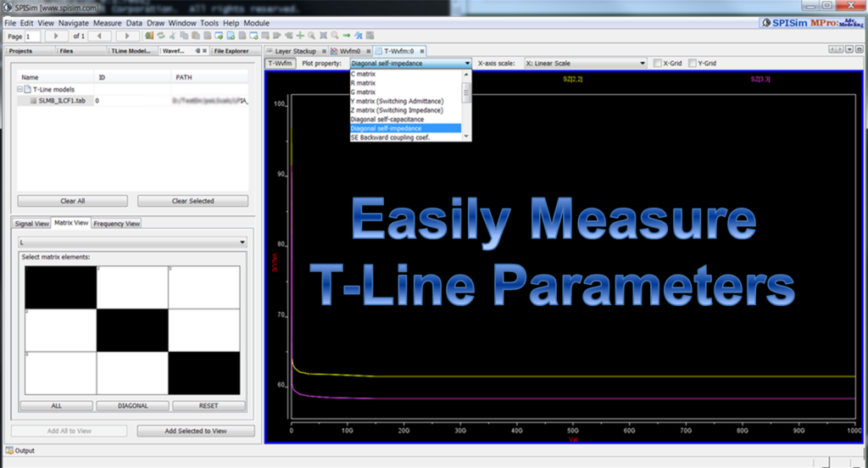Viewport: 868px width, 468px height.
Task: Select 'Diagonal self-capacitance' from the list
Action: pyautogui.click(x=387, y=120)
